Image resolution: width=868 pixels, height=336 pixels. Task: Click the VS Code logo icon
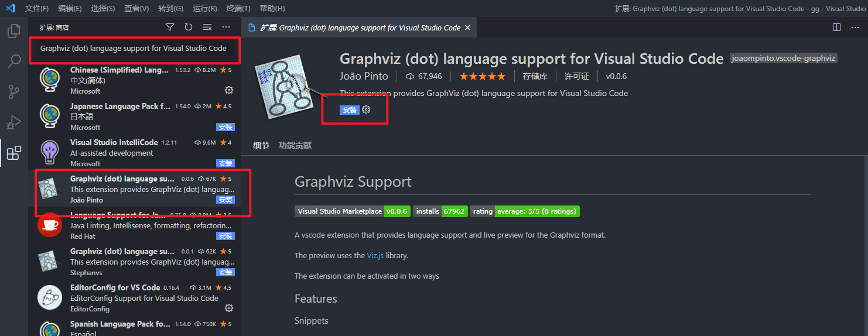click(x=10, y=8)
